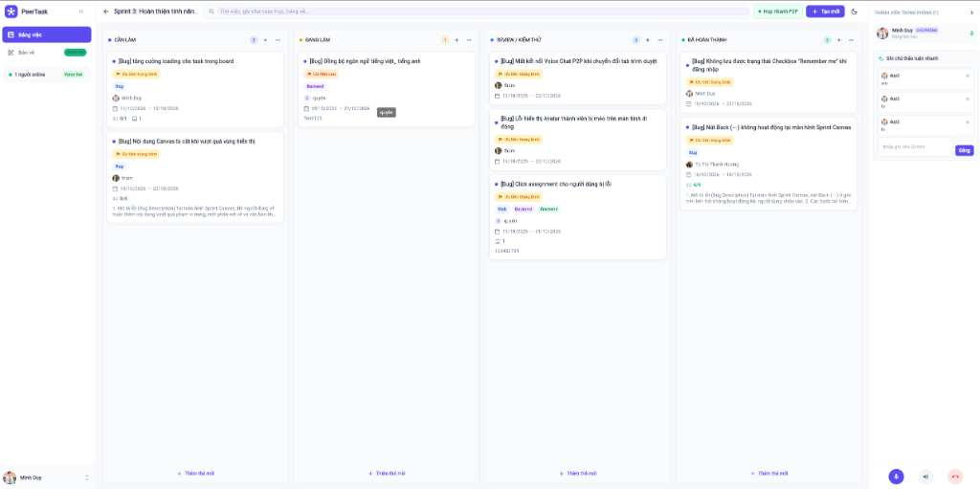This screenshot has height=489, width=980.
Task: Toggle dark mode moon icon
Action: (x=855, y=11)
